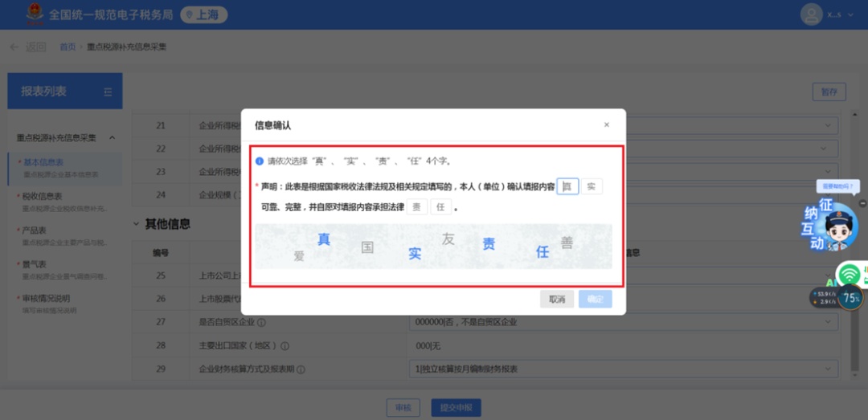The image size is (868, 420).
Task: Click 取消 to cancel the dialog
Action: pyautogui.click(x=557, y=299)
